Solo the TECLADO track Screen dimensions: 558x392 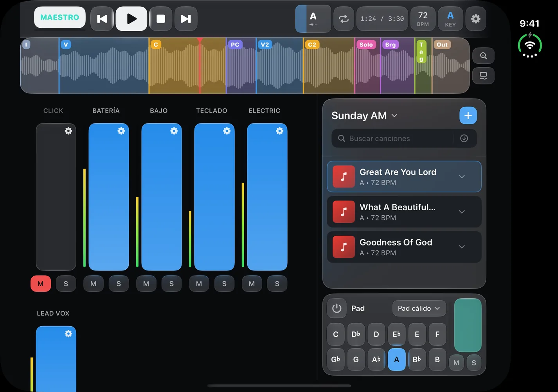coord(224,284)
